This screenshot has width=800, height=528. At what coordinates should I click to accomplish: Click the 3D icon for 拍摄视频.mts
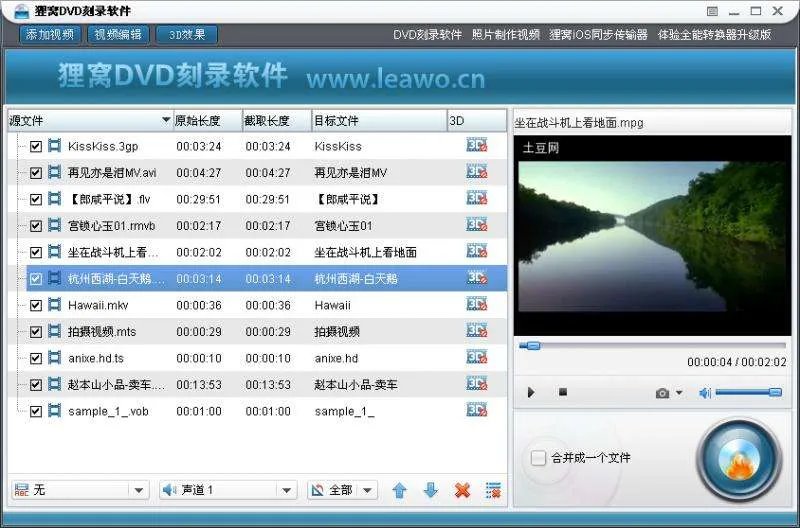pyautogui.click(x=477, y=331)
